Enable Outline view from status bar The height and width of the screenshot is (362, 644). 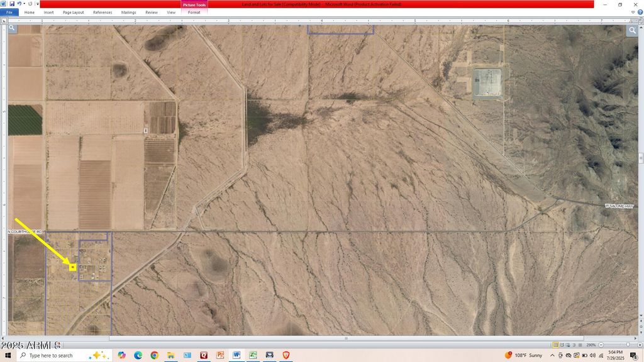(574, 344)
